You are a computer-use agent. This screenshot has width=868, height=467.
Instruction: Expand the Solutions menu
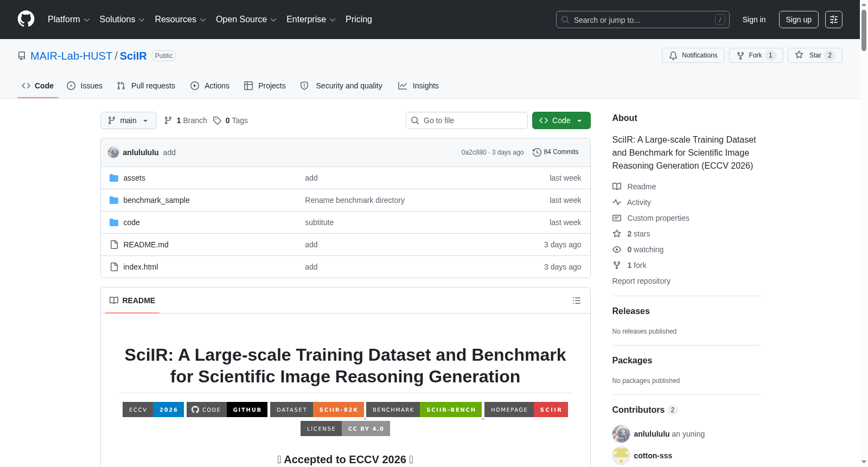(x=122, y=20)
